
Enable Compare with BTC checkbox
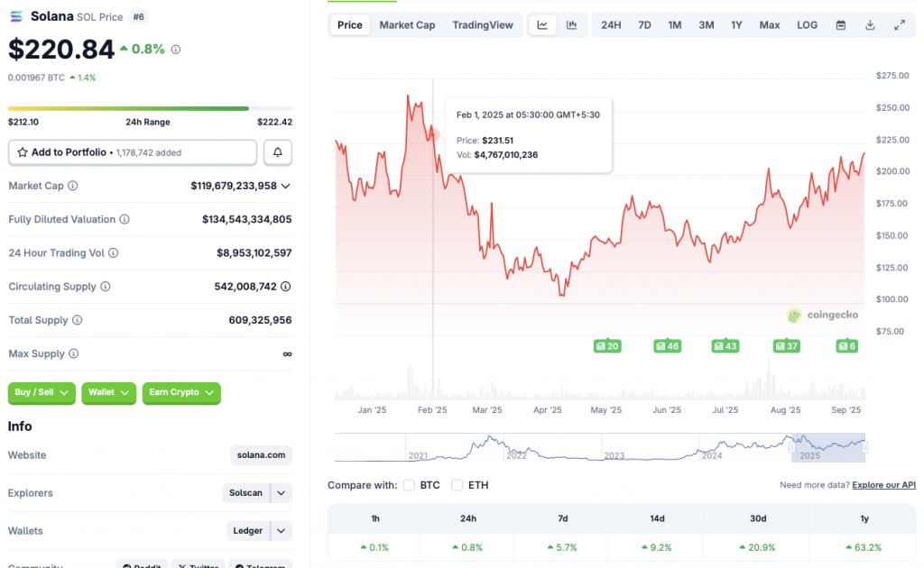click(x=410, y=485)
